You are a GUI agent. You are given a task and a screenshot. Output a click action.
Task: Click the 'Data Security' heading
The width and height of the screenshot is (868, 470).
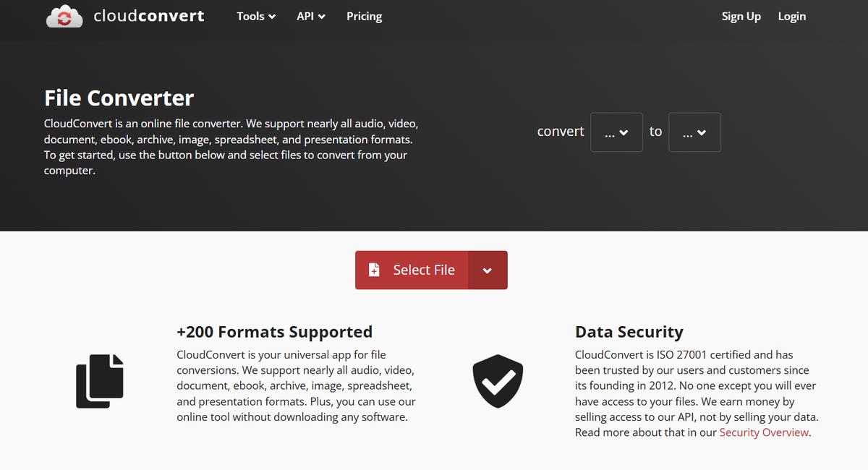click(629, 332)
